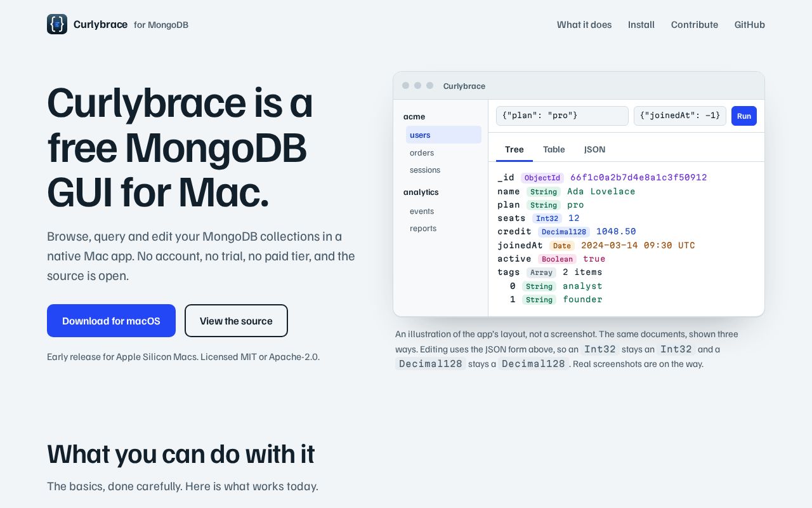Switch to the Tree tab
Screen dimensions: 812x508
click(x=514, y=149)
